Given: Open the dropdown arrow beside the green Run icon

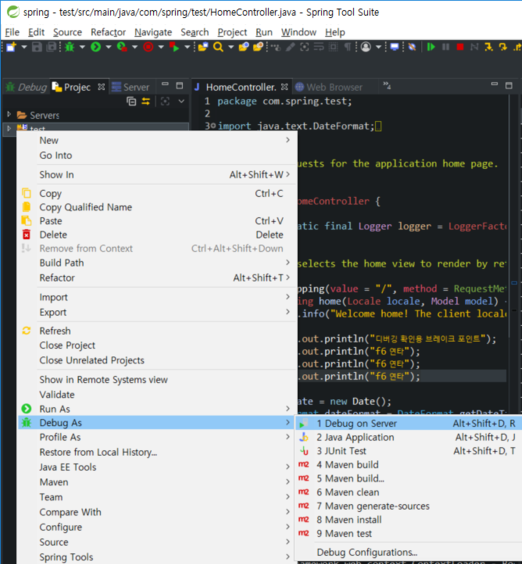Looking at the screenshot, I should pos(108,47).
